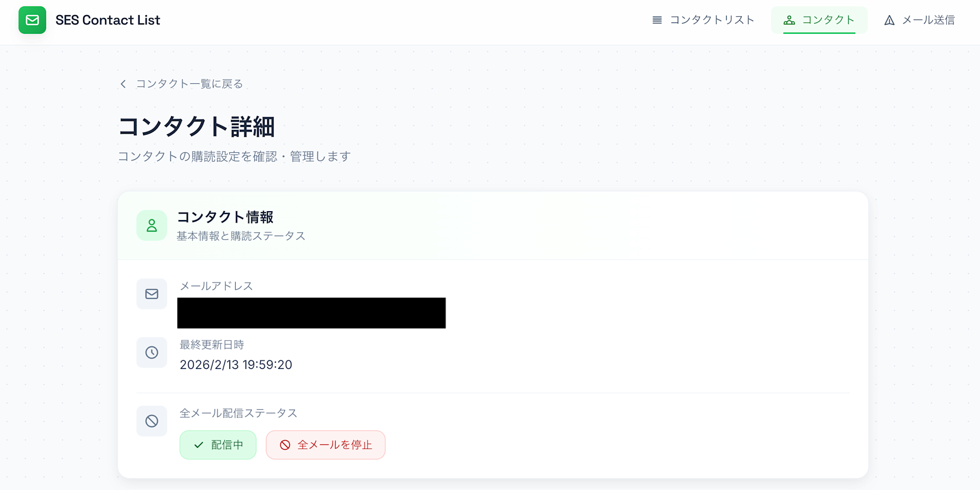Switch to the コンタクトリスト tab
This screenshot has height=490, width=980.
[x=712, y=20]
